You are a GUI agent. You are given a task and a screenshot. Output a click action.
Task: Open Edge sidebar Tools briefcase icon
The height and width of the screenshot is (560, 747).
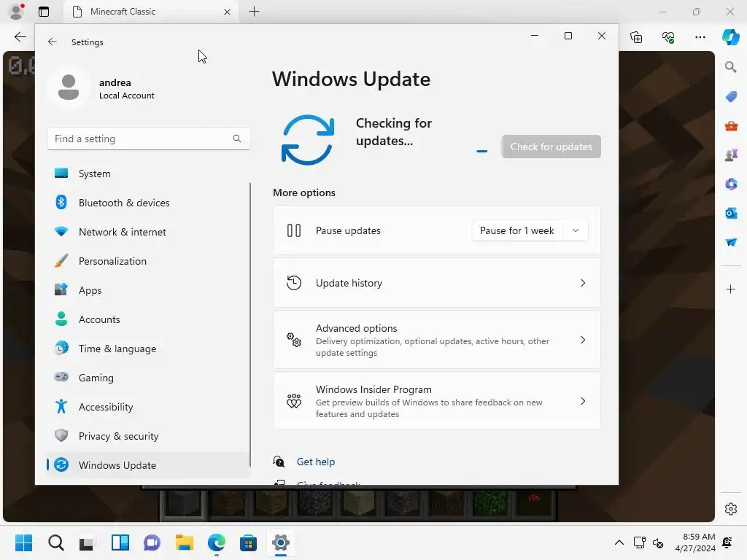731,125
